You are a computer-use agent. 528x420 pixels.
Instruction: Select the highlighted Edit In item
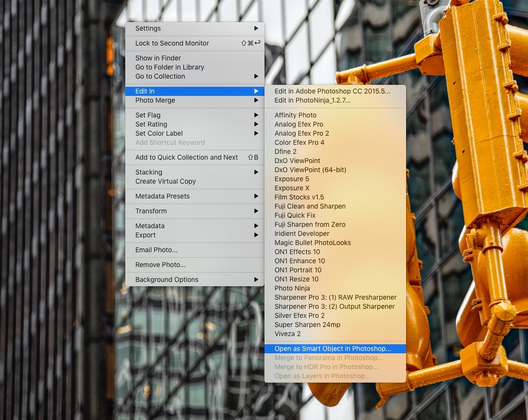[194, 91]
